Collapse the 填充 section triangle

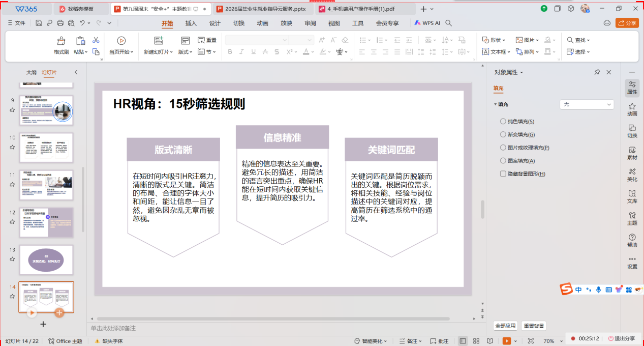click(495, 104)
